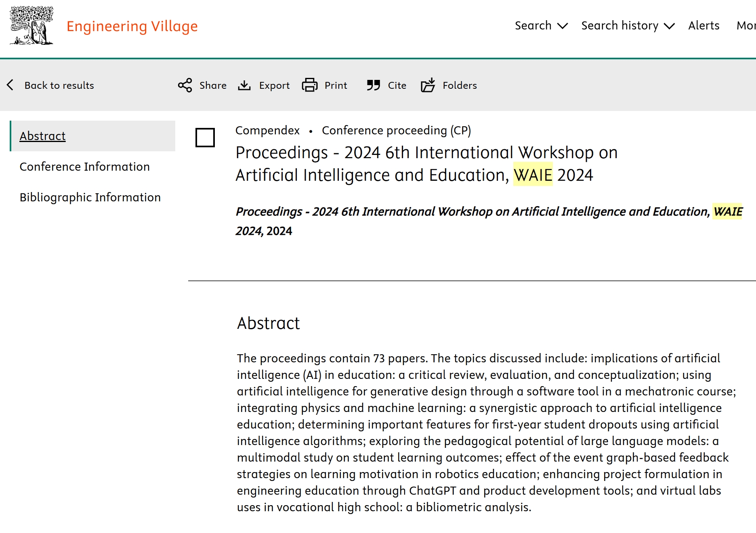Click the Folders save icon

tap(428, 85)
